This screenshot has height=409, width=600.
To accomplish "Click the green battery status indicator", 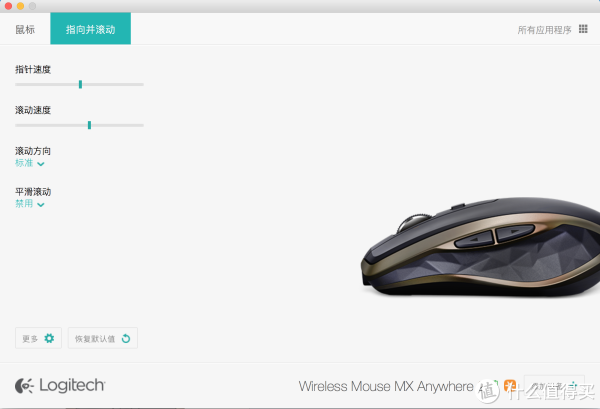I will point(495,385).
